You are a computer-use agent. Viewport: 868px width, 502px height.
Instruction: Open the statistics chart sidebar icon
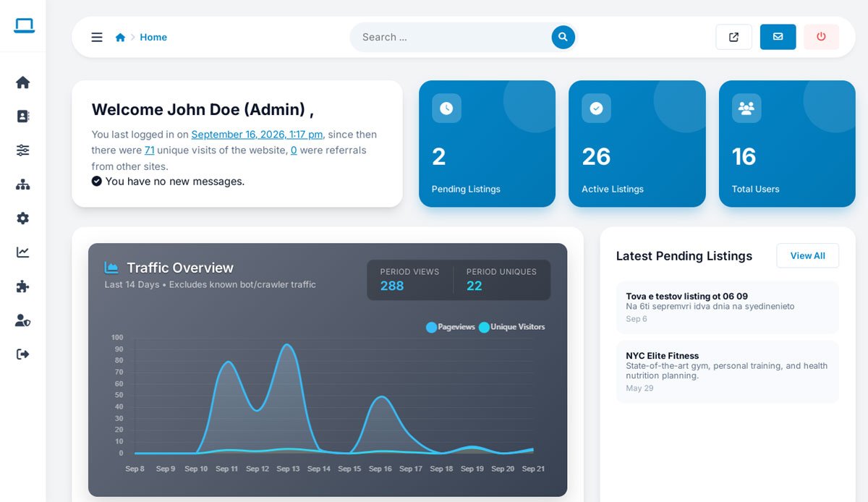click(23, 252)
